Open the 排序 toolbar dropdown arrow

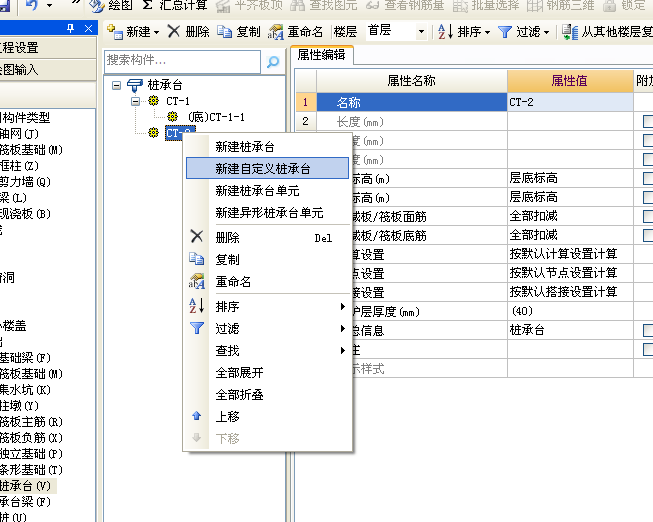[x=487, y=32]
